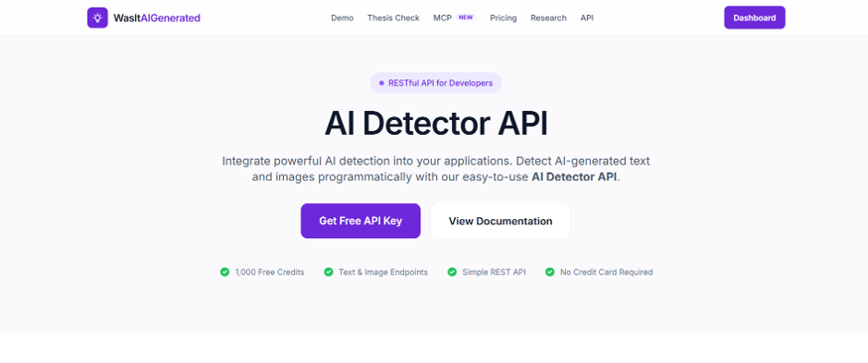Click the purple dot in the RESTful pill
This screenshot has height=363, width=868.
(381, 83)
